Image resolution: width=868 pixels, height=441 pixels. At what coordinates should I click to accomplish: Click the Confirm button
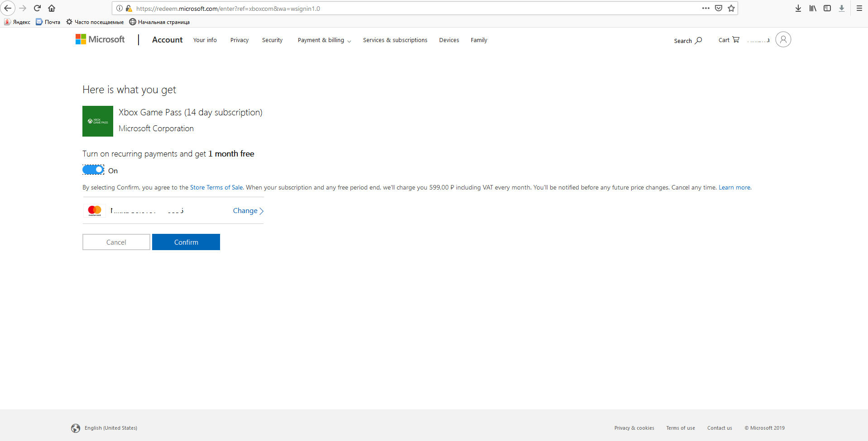click(186, 242)
